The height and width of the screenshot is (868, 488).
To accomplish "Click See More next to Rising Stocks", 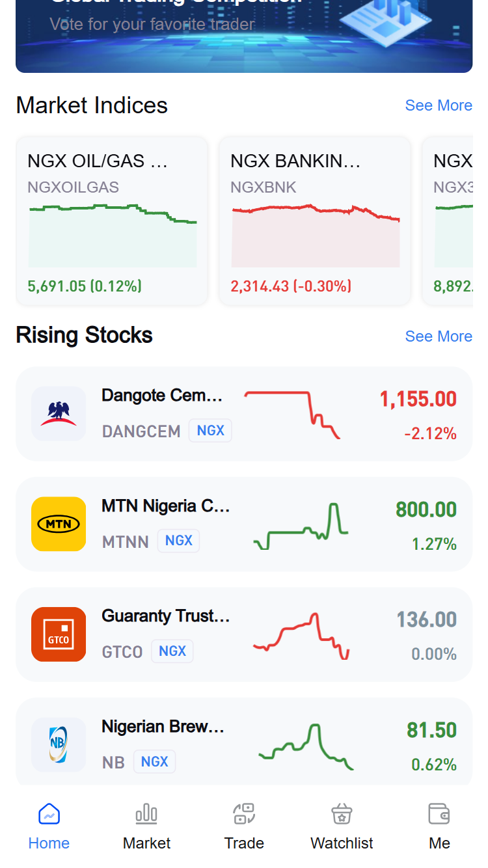I will click(x=439, y=336).
